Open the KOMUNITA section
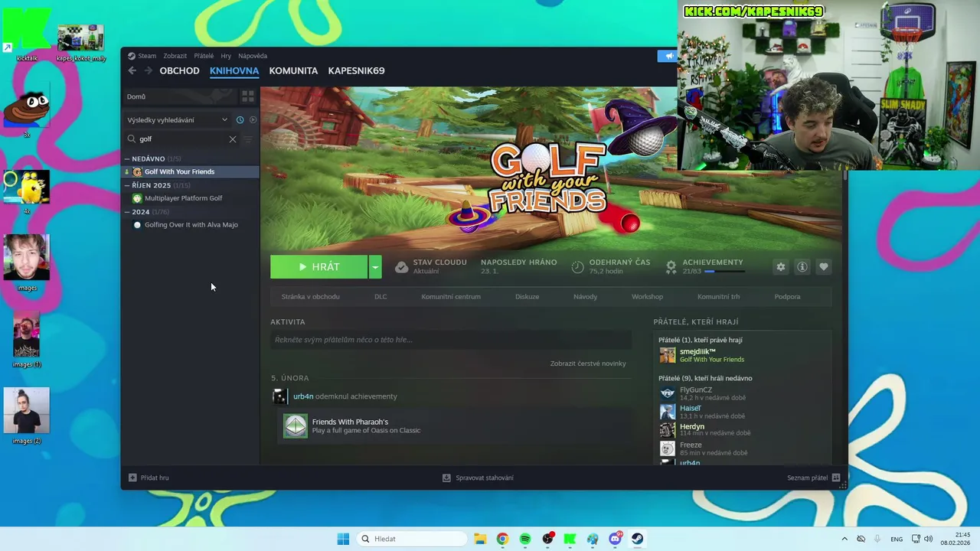Viewport: 980px width, 551px height. (293, 70)
